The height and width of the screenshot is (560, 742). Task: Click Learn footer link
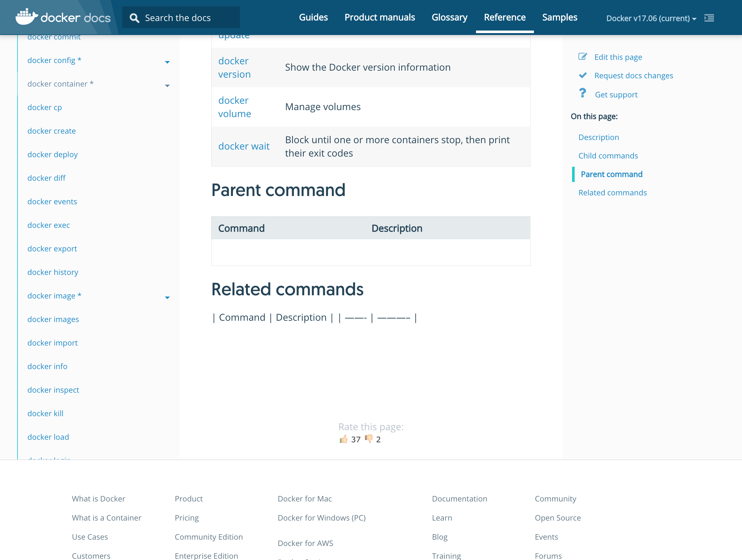(442, 518)
